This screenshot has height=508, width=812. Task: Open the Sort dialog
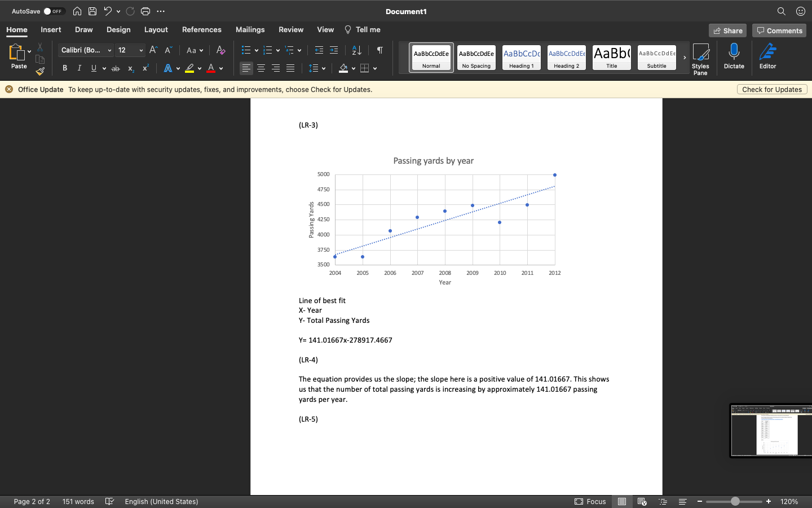(356, 50)
